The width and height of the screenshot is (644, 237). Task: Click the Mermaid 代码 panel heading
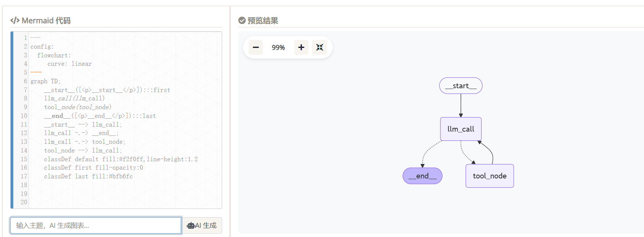coord(46,21)
